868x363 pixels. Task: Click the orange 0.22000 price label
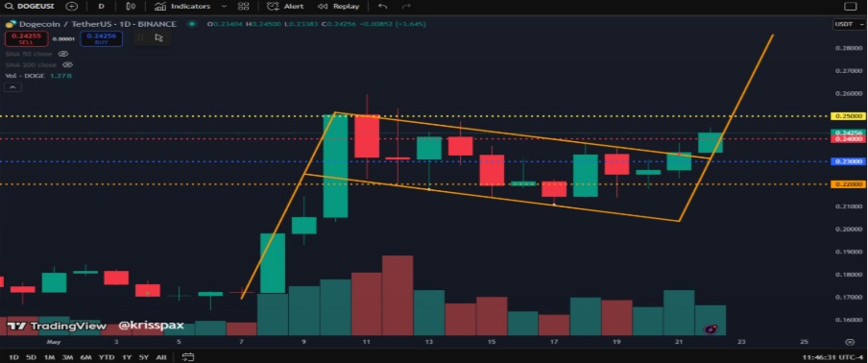847,184
